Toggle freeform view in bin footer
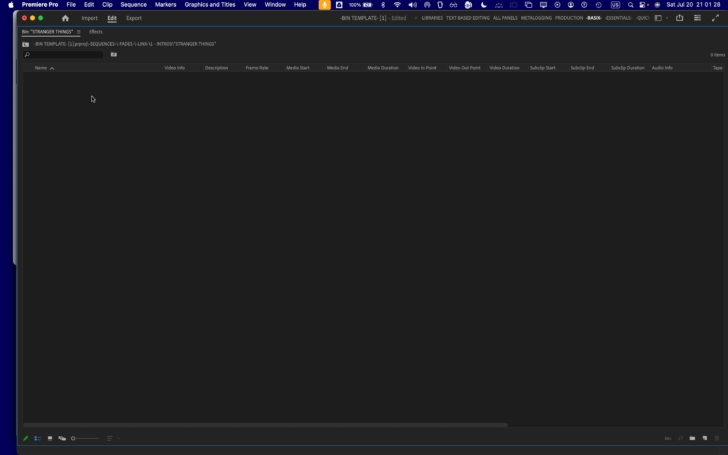Image resolution: width=728 pixels, height=455 pixels. (62, 438)
